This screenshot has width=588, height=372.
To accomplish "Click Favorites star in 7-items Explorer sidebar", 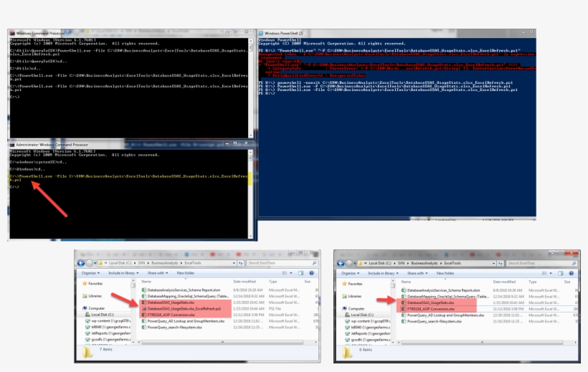I will coord(85,284).
